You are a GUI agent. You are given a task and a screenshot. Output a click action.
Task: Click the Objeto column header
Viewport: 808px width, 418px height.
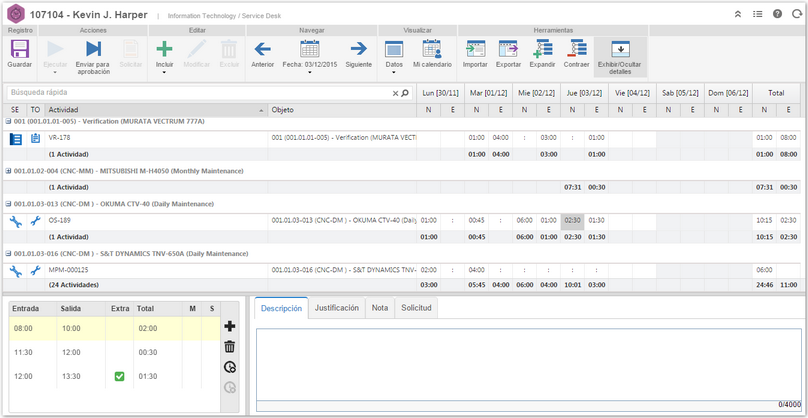pyautogui.click(x=342, y=110)
